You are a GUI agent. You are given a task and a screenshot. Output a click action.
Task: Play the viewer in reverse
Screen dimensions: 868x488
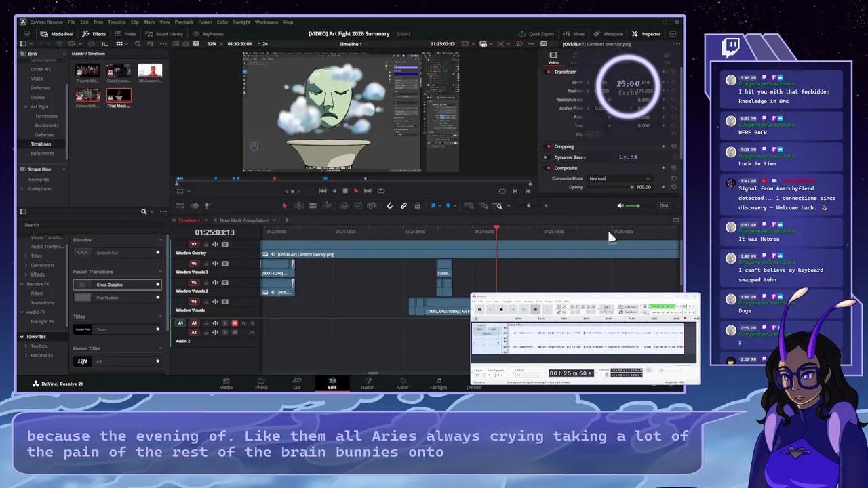[x=334, y=191]
